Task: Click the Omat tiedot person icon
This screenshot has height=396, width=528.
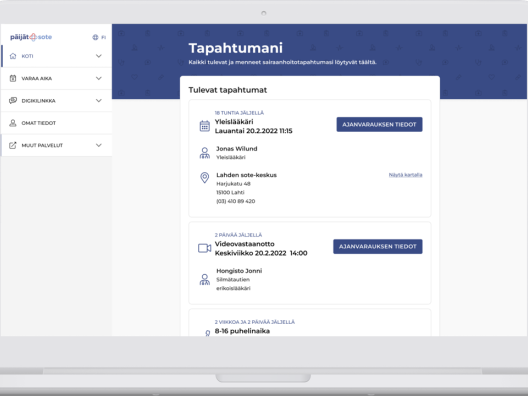Action: pyautogui.click(x=13, y=123)
